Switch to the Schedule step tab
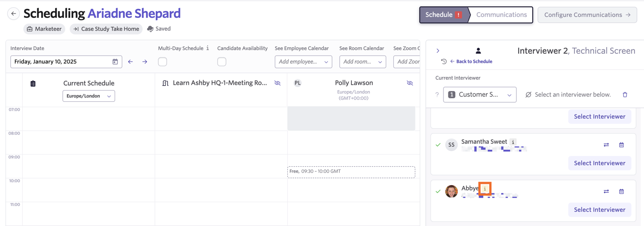The width and height of the screenshot is (644, 226). point(444,15)
